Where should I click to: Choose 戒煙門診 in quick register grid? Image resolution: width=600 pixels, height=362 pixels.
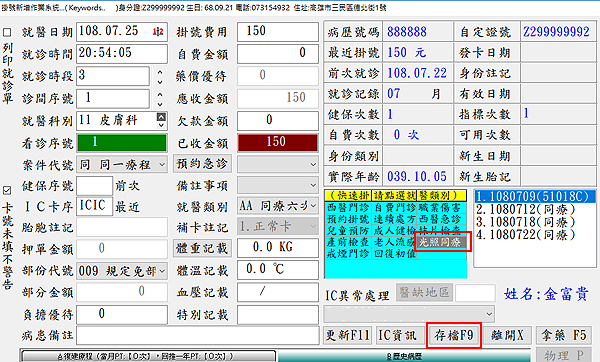click(x=348, y=253)
